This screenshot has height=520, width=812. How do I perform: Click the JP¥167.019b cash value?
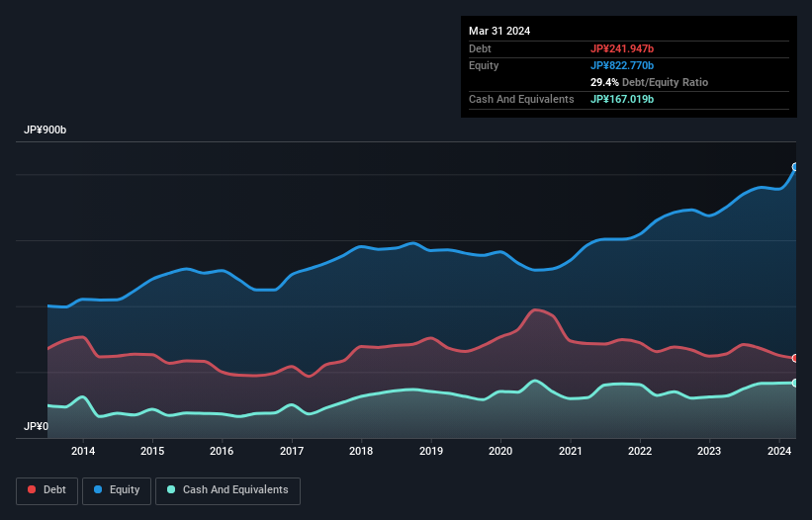(622, 99)
